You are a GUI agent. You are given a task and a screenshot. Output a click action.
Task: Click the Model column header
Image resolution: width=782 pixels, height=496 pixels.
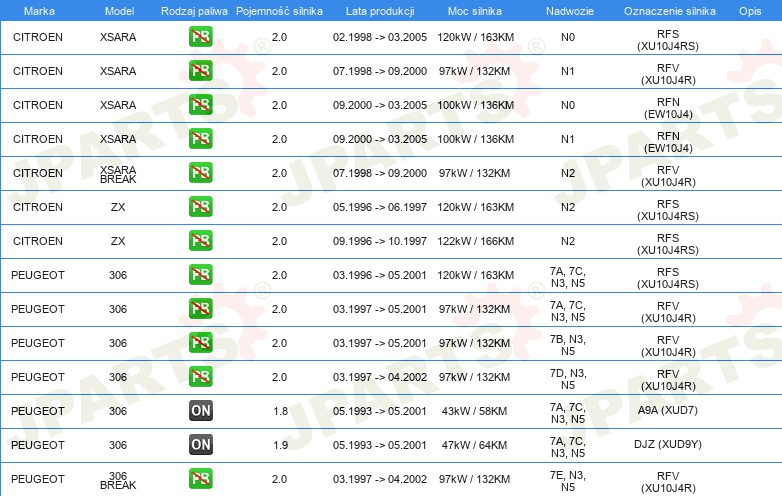pos(119,11)
